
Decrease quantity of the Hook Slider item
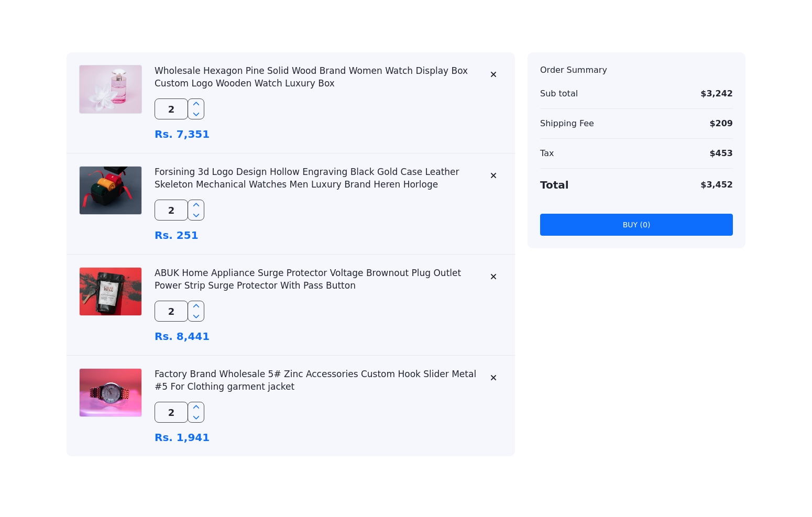196,418
